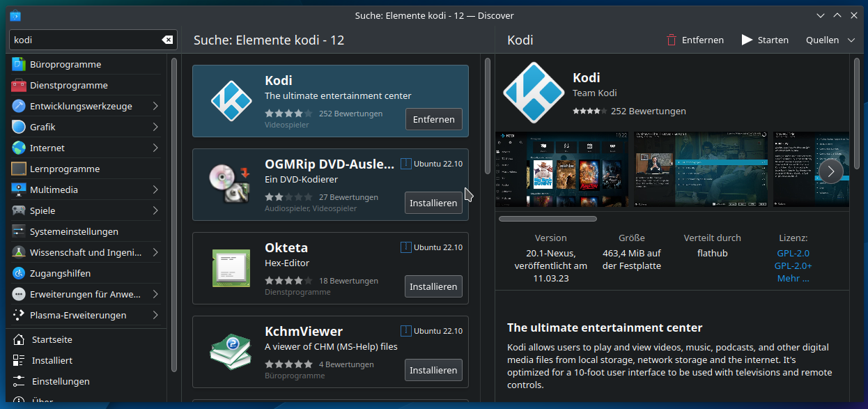Launch Kodi with the Starten button
This screenshot has height=409, width=868.
tap(765, 40)
